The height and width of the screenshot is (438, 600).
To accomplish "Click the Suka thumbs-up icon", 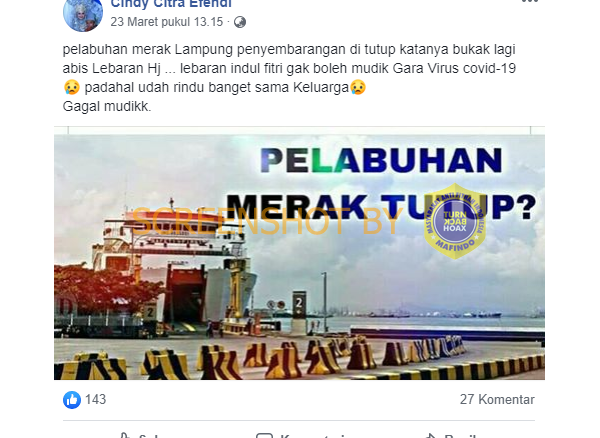I will [x=124, y=435].
